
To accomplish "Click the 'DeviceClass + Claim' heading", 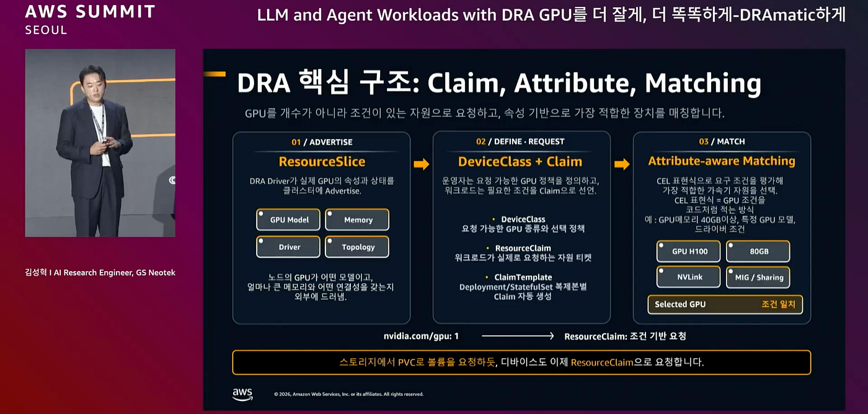I will point(520,162).
